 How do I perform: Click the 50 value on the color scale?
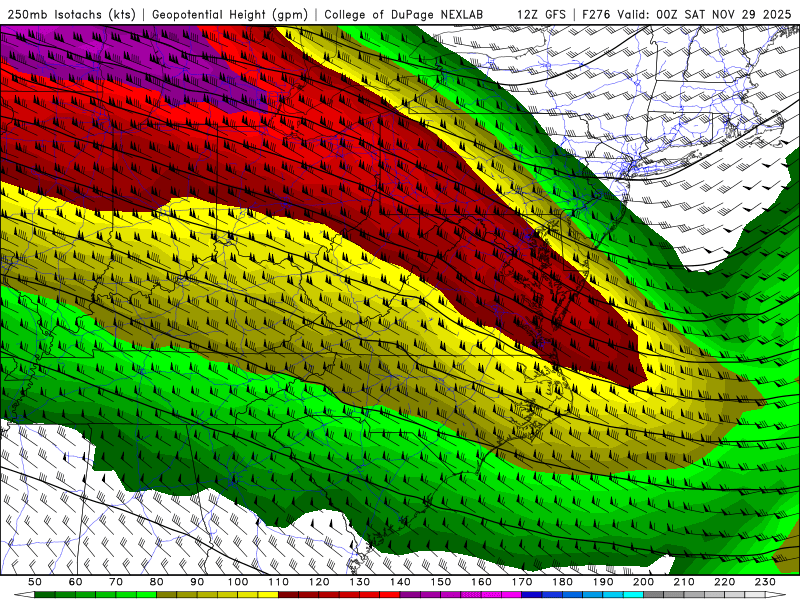35,582
